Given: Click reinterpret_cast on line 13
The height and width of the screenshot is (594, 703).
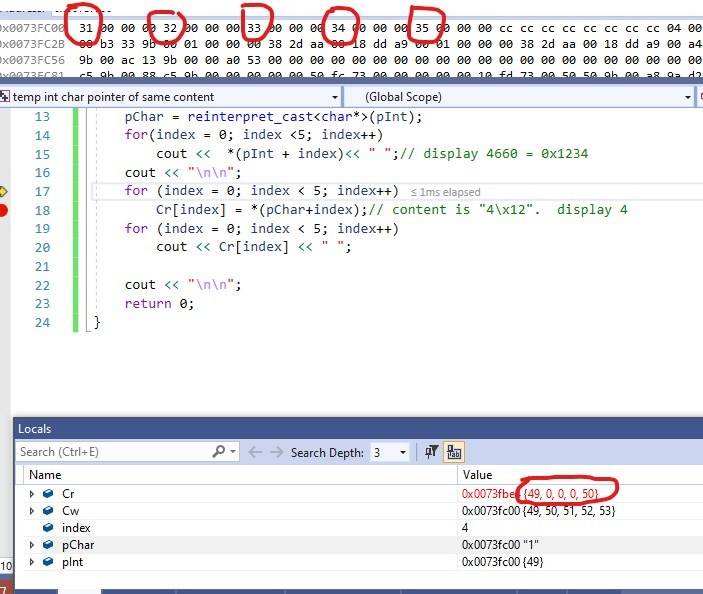Looking at the screenshot, I should (x=250, y=117).
